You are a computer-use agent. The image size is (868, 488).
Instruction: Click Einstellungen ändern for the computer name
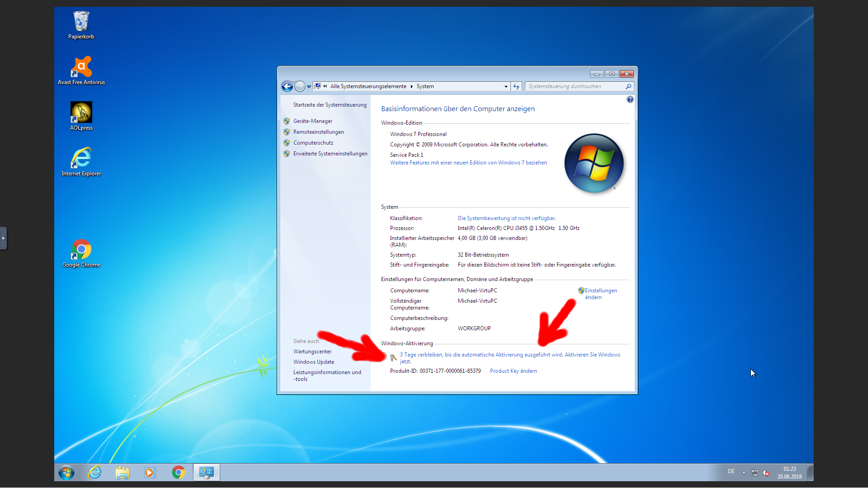pos(598,294)
